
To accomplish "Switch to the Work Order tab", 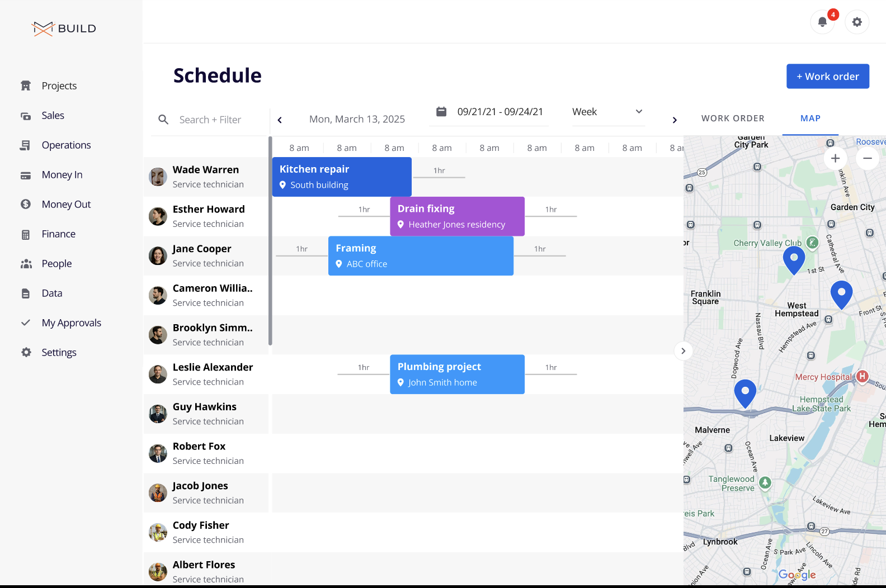I will [x=733, y=118].
